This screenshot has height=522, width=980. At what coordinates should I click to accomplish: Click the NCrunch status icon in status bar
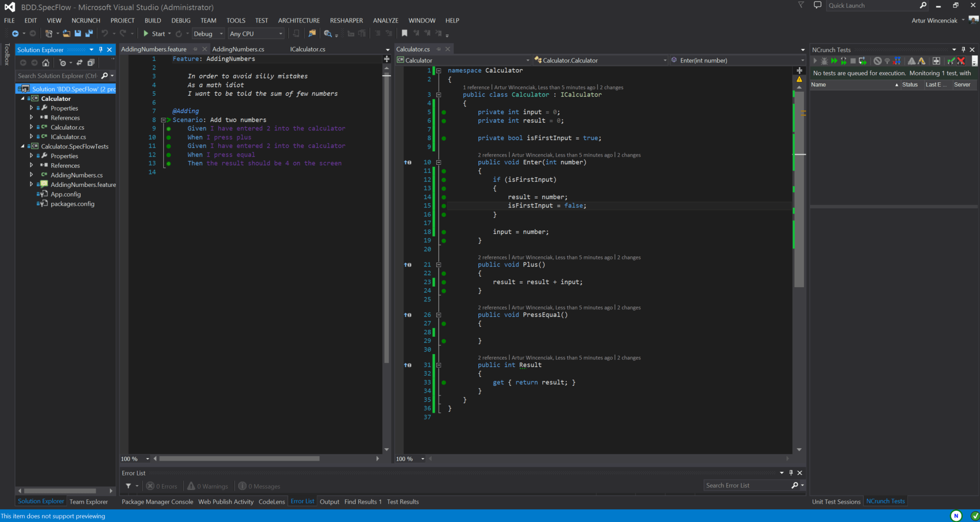tap(956, 516)
